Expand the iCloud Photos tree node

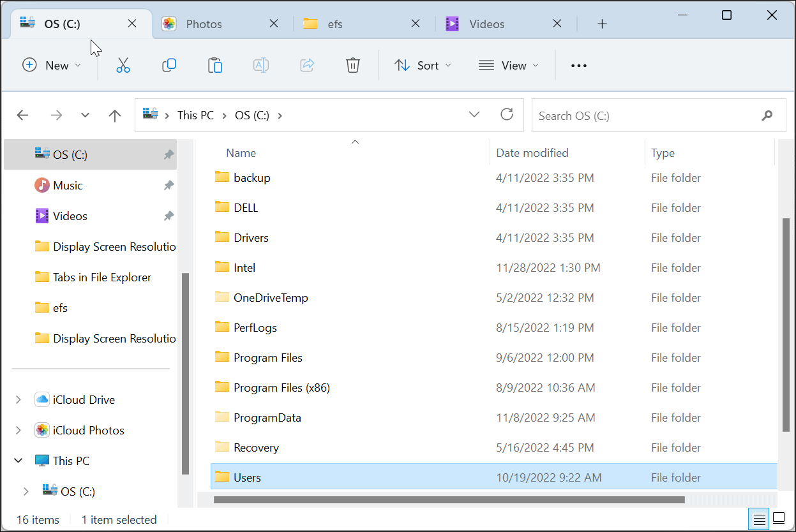tap(18, 431)
